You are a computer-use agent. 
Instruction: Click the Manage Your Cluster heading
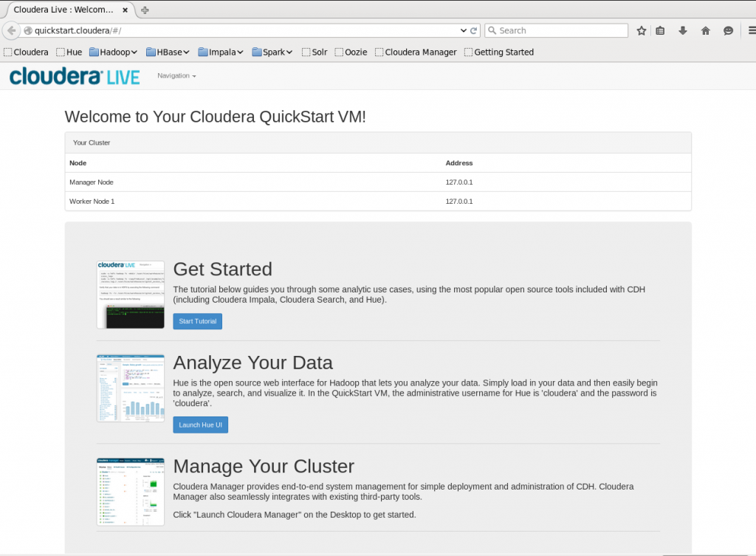[x=264, y=467]
